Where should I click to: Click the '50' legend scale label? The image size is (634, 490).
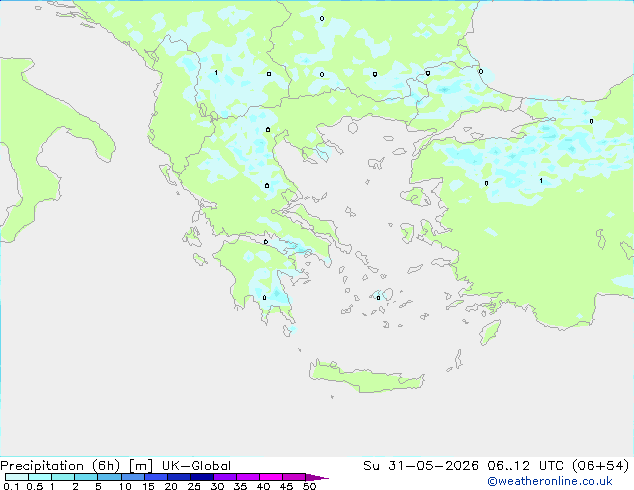click(x=309, y=486)
